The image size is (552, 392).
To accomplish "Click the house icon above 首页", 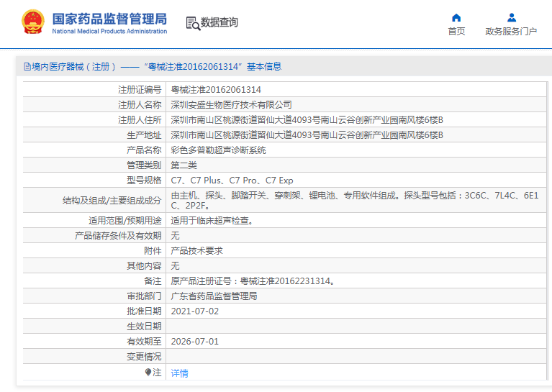I will pos(456,17).
